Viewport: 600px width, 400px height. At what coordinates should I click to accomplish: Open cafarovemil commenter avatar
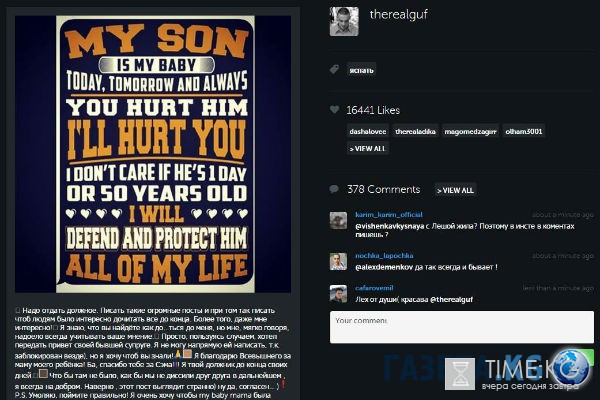338,294
